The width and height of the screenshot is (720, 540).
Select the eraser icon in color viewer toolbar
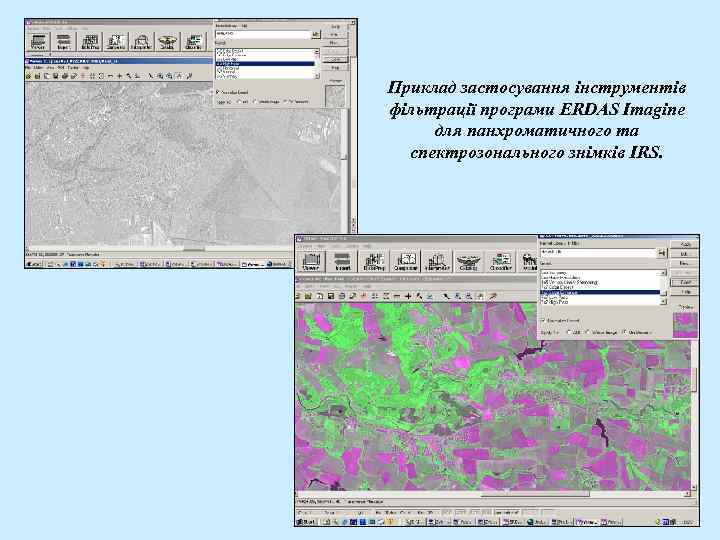coord(353,296)
